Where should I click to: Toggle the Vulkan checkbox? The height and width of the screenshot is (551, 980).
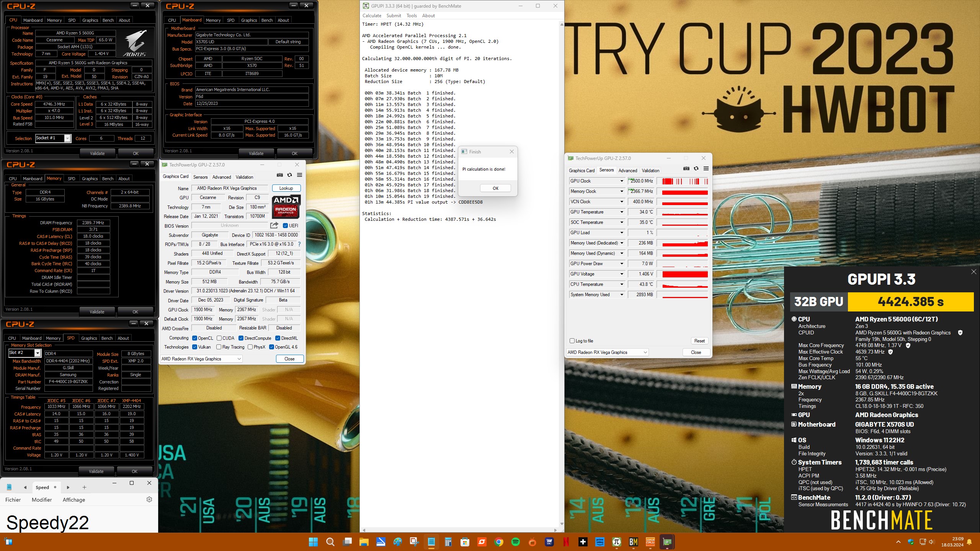click(194, 347)
